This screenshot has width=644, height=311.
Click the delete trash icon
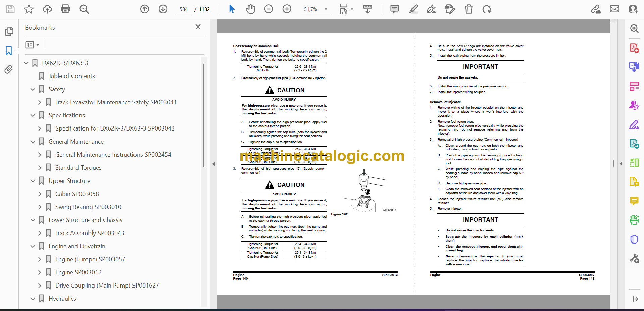pos(469,9)
